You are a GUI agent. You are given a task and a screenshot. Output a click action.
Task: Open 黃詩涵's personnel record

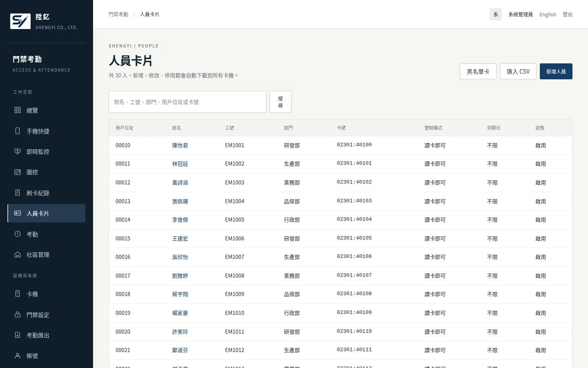(180, 182)
